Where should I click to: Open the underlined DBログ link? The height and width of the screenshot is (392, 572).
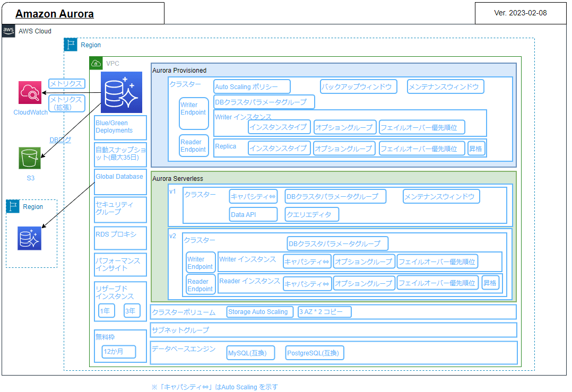click(x=60, y=140)
